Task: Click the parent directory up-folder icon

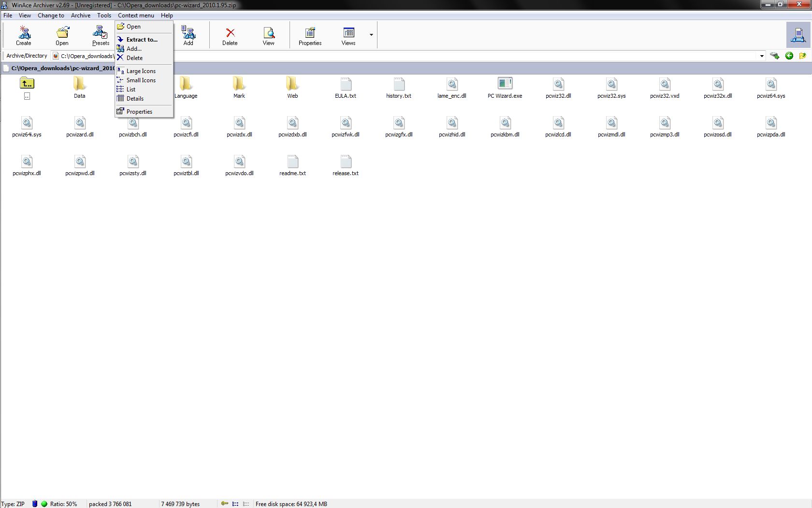Action: click(27, 84)
